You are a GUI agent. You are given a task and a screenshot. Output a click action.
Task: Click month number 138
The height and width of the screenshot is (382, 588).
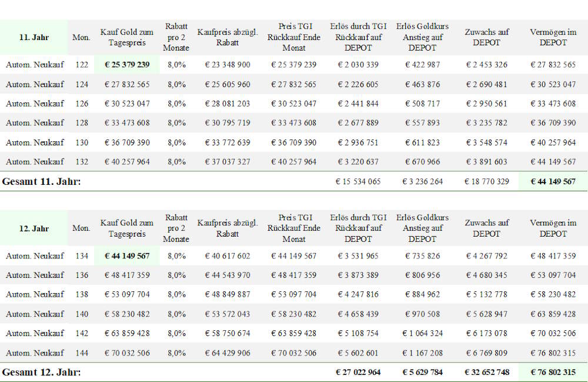82,294
